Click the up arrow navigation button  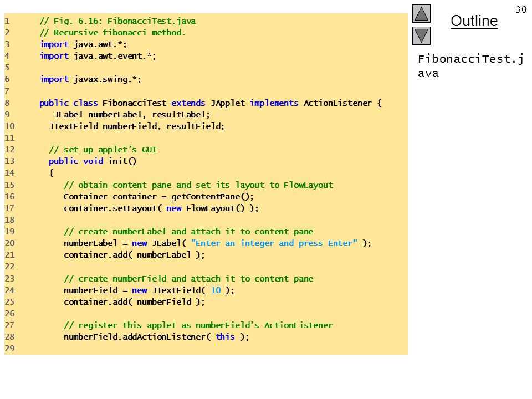click(x=421, y=13)
